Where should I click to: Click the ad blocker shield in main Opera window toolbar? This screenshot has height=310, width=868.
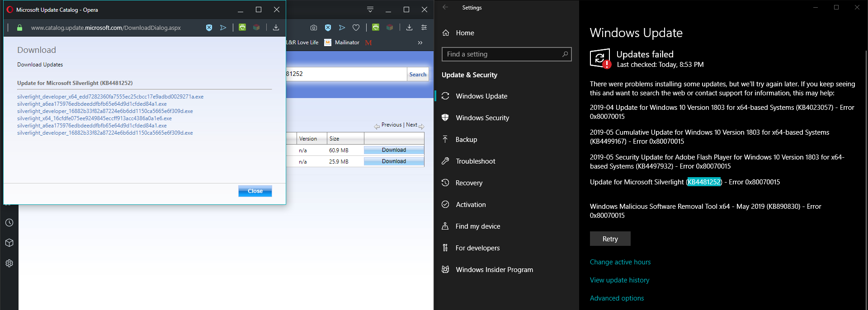click(x=328, y=28)
